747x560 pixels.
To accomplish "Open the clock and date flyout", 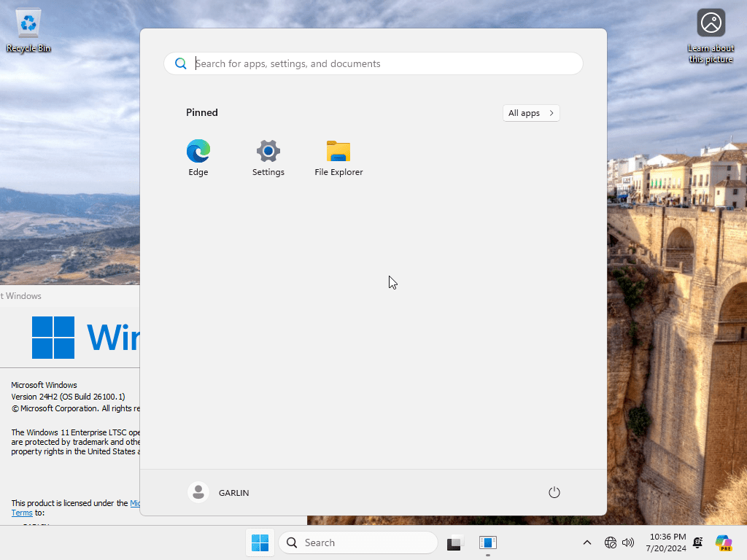I will tap(665, 542).
